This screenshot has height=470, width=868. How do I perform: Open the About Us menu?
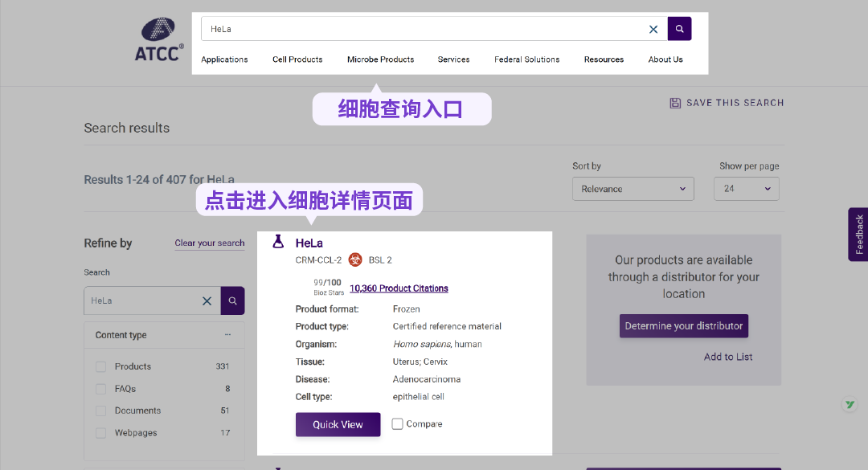(665, 59)
